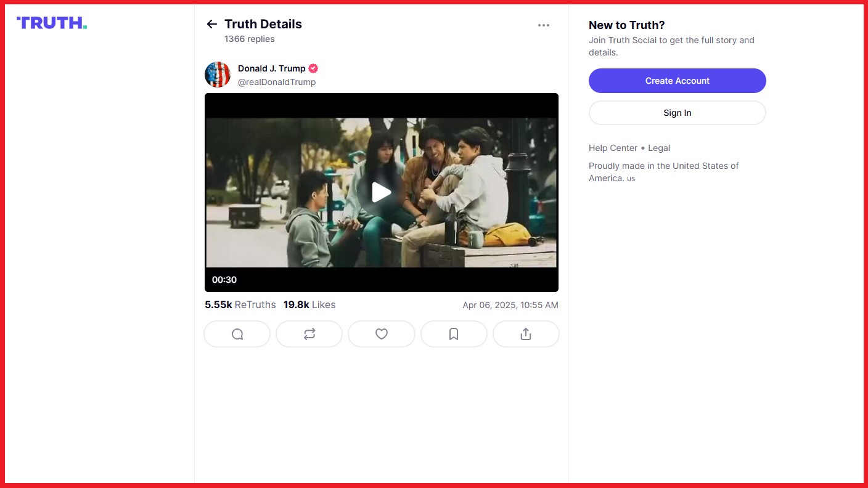Click the Donald J. Trump display name
Screen dimensions: 868x488
(x=272, y=68)
